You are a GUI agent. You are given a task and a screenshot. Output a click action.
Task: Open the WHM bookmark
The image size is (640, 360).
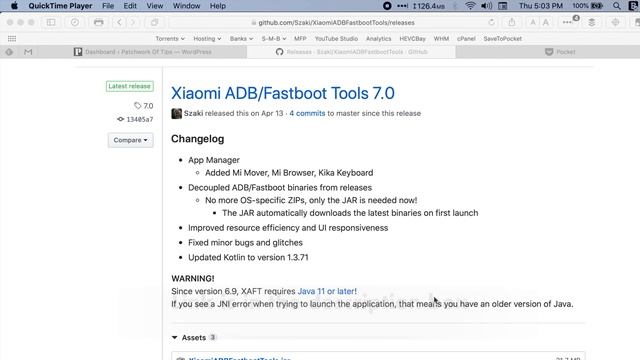[441, 39]
